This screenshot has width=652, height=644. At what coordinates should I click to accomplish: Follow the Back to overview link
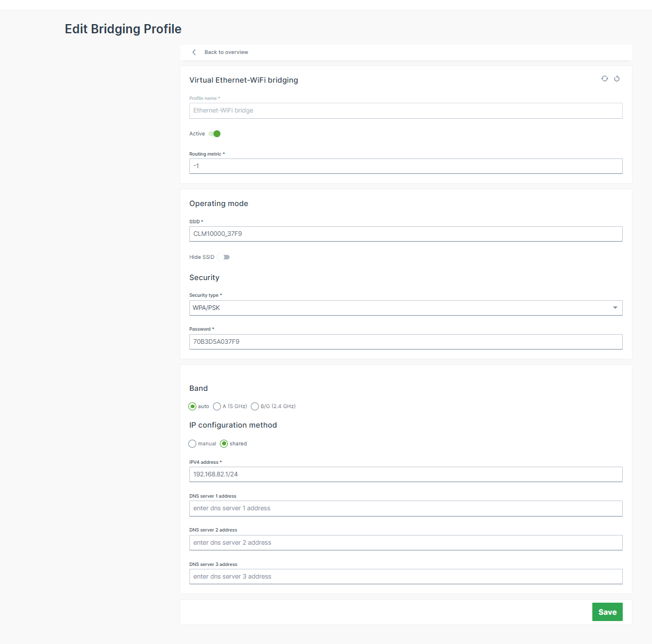pyautogui.click(x=226, y=52)
